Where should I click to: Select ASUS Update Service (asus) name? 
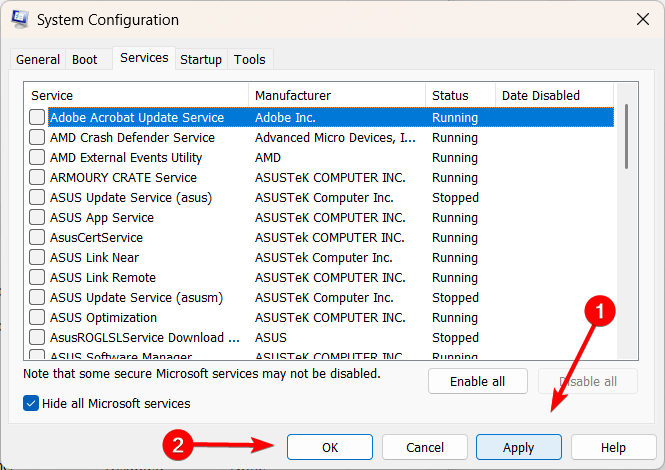point(131,197)
